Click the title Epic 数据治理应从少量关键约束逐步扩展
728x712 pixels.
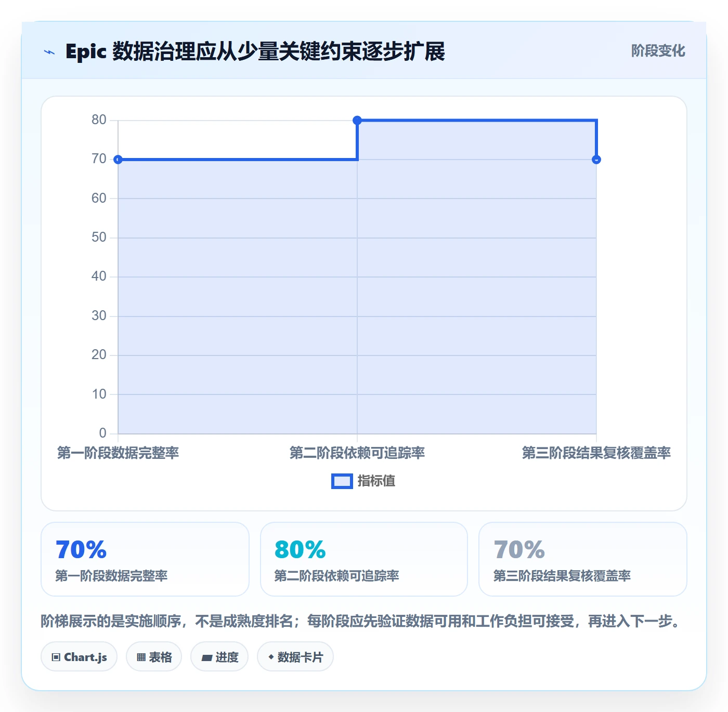pyautogui.click(x=255, y=52)
